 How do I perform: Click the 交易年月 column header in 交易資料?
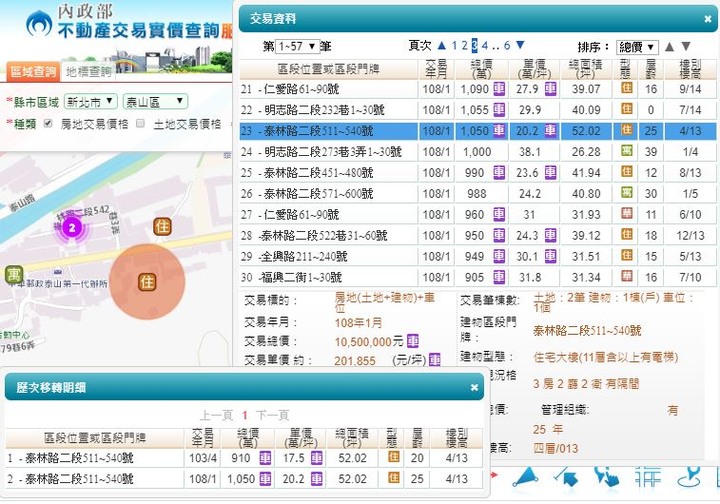[436, 69]
